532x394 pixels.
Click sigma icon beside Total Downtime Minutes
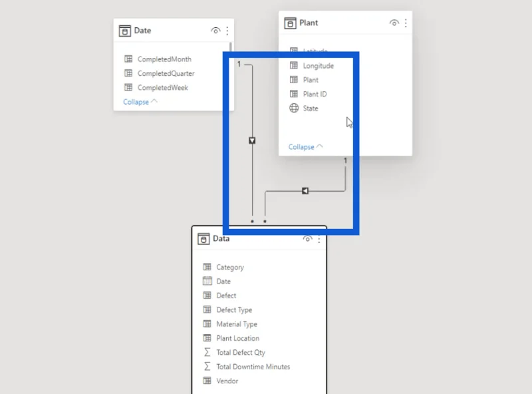[207, 366]
